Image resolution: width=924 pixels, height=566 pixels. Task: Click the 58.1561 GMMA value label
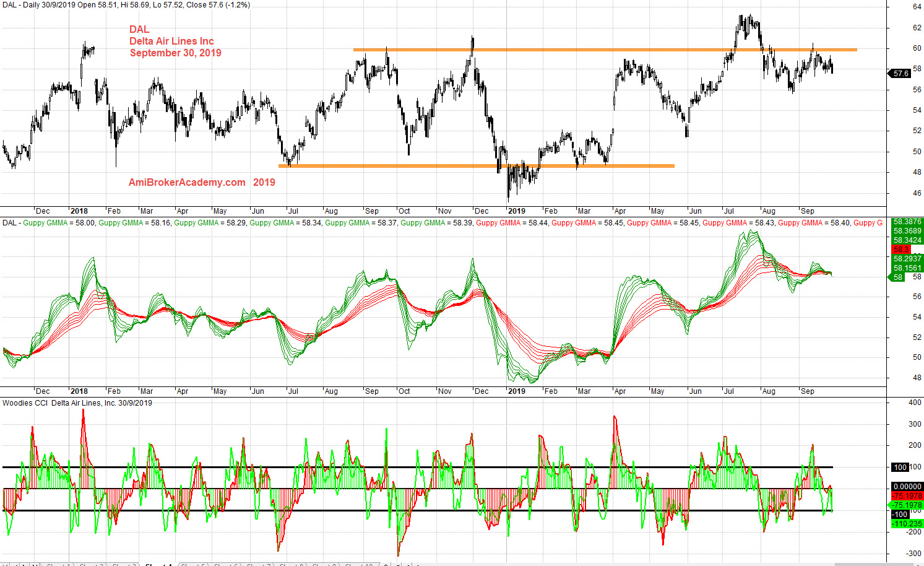coord(907,268)
